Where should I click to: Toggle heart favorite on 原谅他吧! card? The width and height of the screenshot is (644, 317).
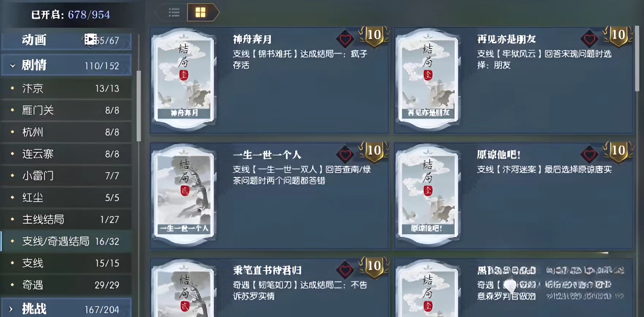coord(589,154)
